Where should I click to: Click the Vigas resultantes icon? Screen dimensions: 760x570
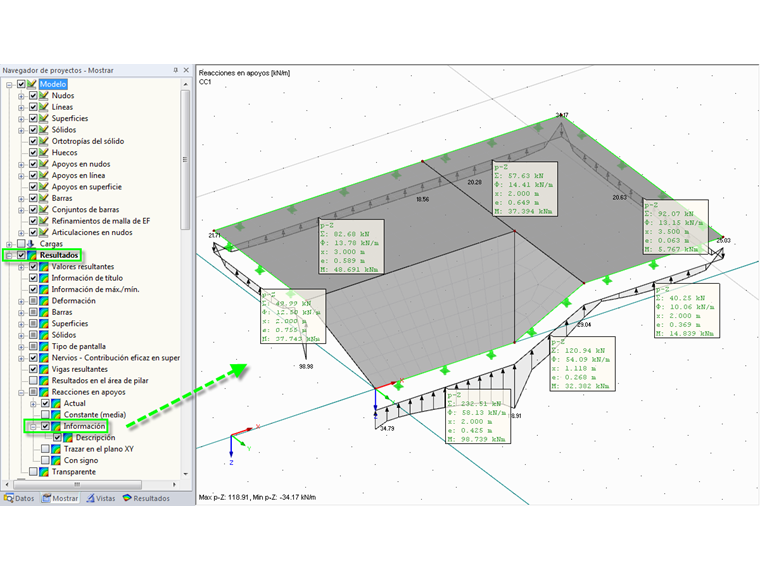tap(44, 369)
